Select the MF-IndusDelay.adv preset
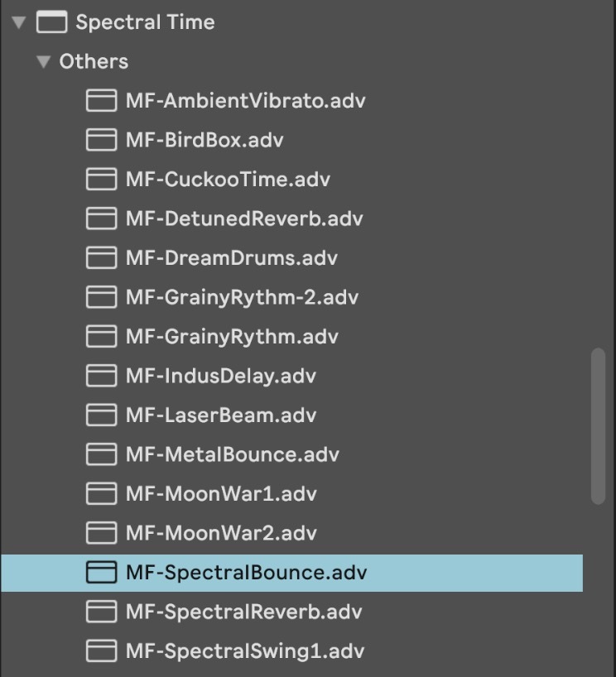616x677 pixels. click(x=221, y=376)
